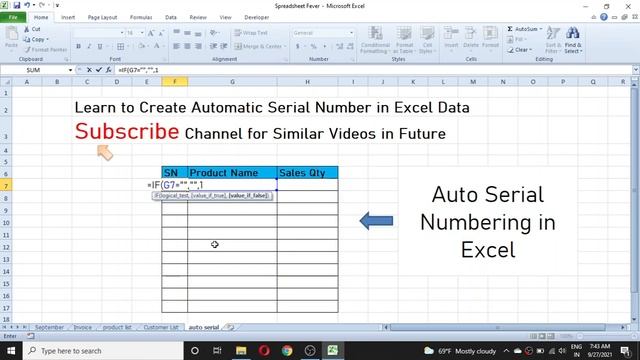Open the font size dropdown
This screenshot has height=360, width=640.
(142, 33)
